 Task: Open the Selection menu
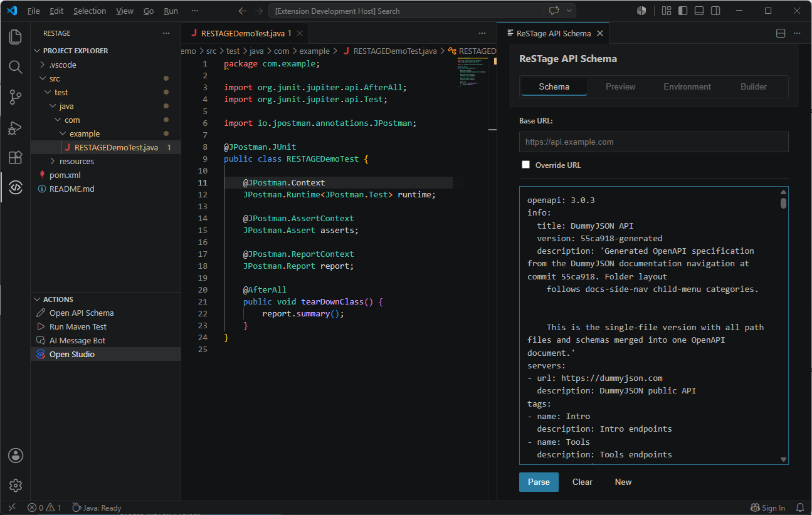point(90,11)
